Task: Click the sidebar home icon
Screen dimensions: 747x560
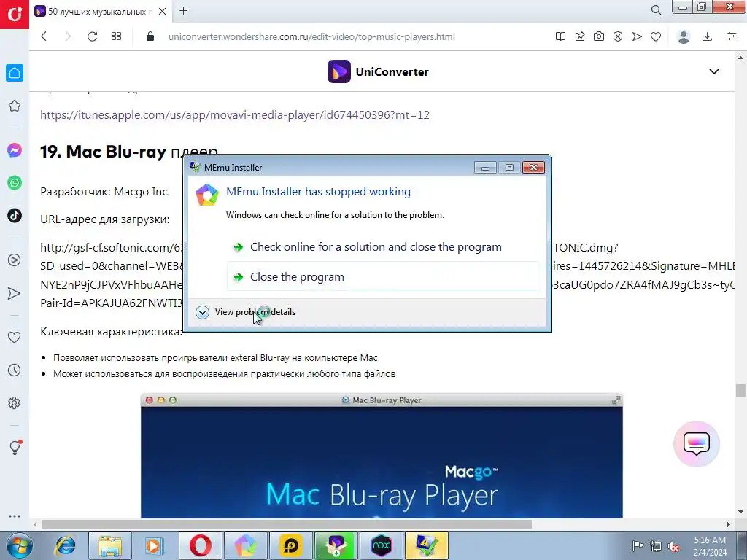Action: [x=15, y=73]
